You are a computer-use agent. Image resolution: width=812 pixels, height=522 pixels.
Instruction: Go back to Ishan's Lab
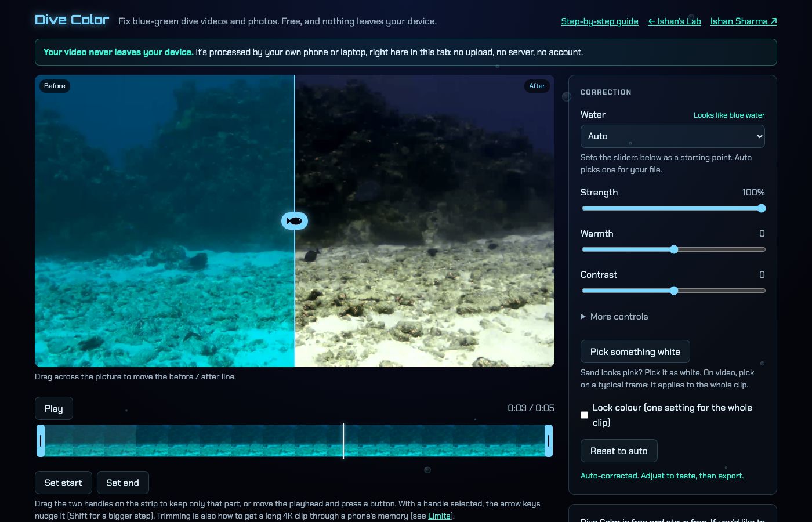coord(675,21)
